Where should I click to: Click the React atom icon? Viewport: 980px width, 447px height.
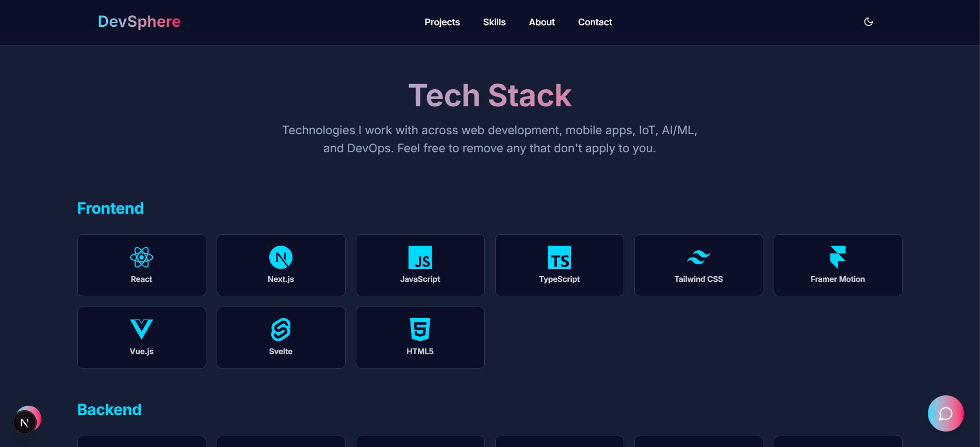click(x=141, y=257)
